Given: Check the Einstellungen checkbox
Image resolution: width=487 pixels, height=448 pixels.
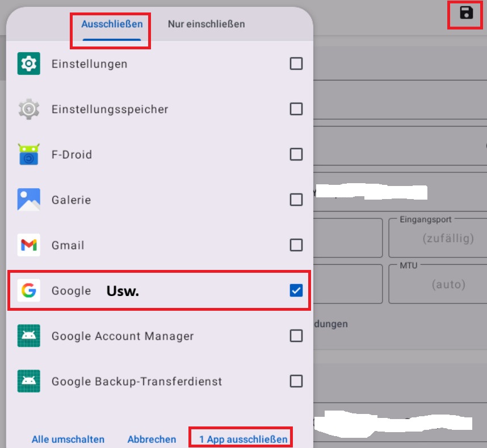Looking at the screenshot, I should pyautogui.click(x=296, y=64).
